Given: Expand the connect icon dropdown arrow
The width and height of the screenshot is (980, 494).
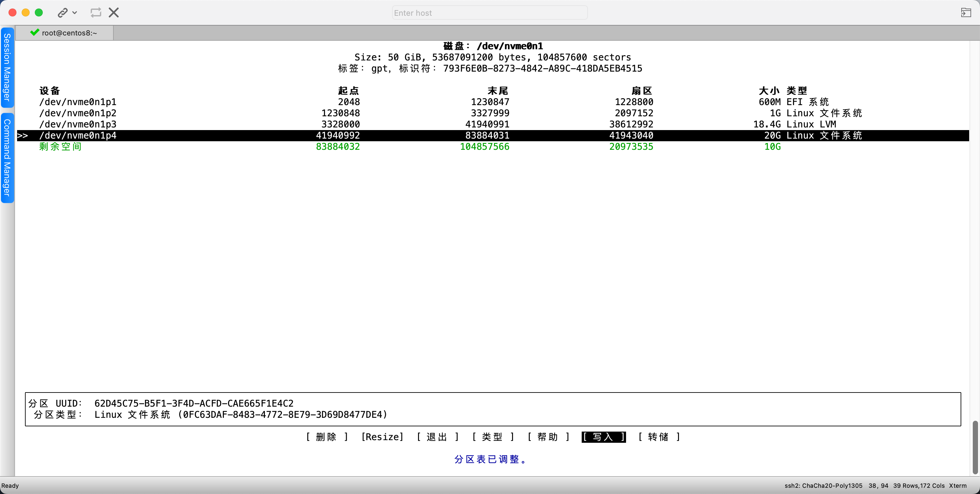Looking at the screenshot, I should [x=75, y=13].
